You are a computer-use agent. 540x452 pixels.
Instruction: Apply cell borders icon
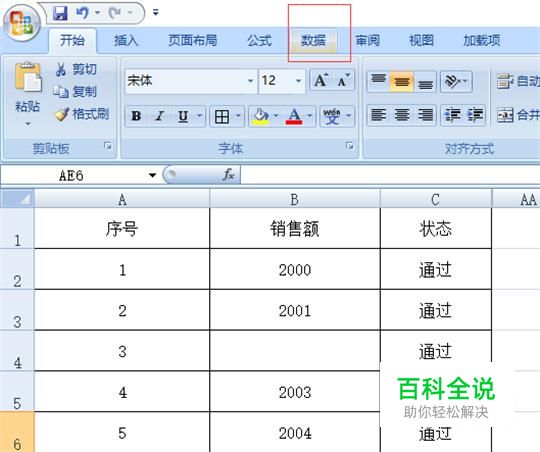coord(222,116)
